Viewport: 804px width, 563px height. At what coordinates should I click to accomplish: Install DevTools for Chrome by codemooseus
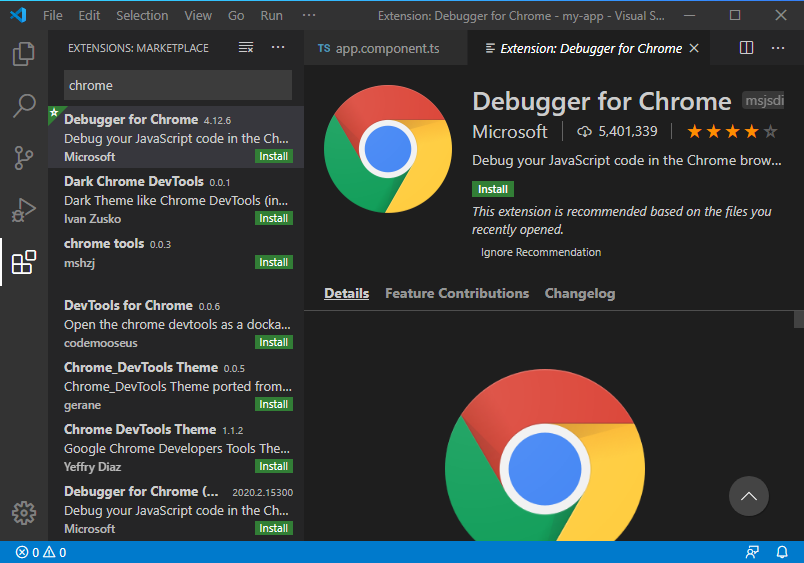274,342
